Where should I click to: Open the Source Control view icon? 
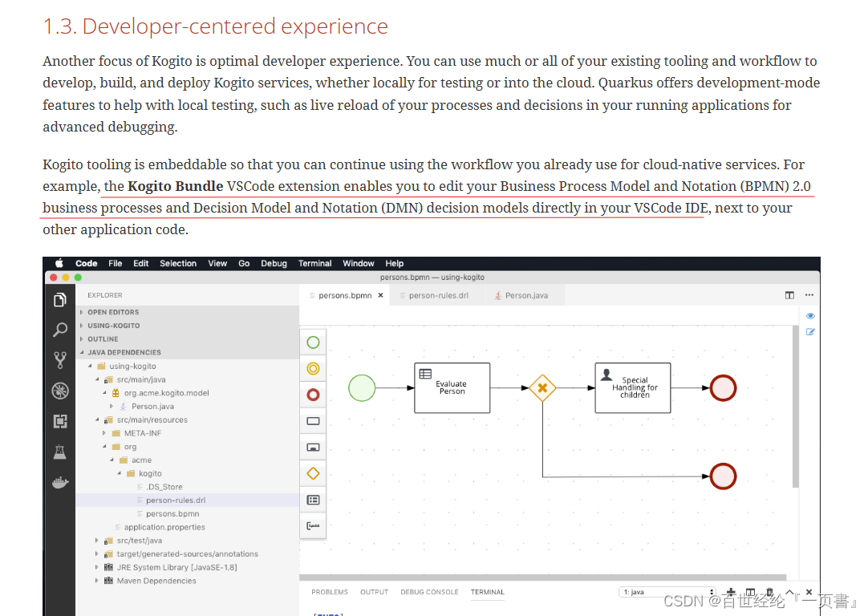[x=60, y=360]
